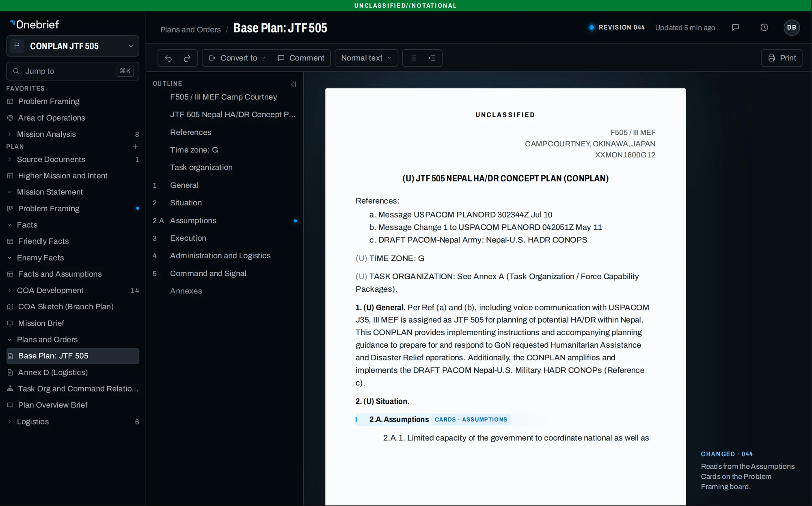Open Annex D (Logistics) document
812x506 pixels.
coord(73,373)
